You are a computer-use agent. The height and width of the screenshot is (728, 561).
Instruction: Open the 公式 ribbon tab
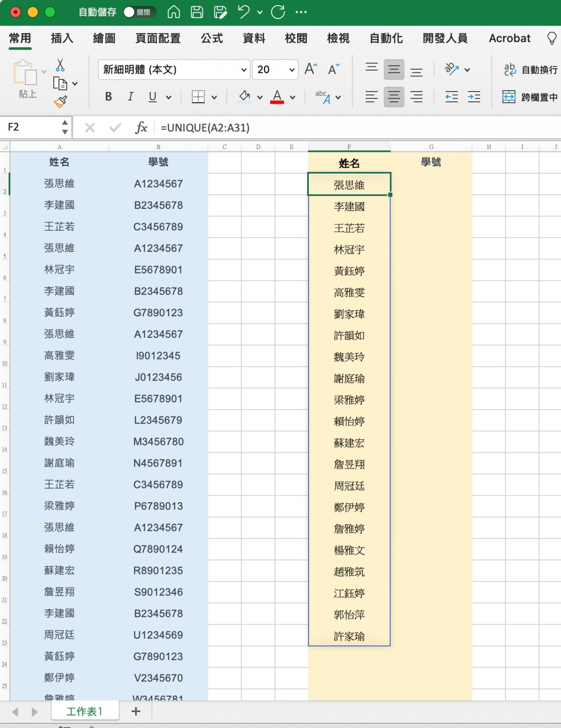click(x=212, y=38)
